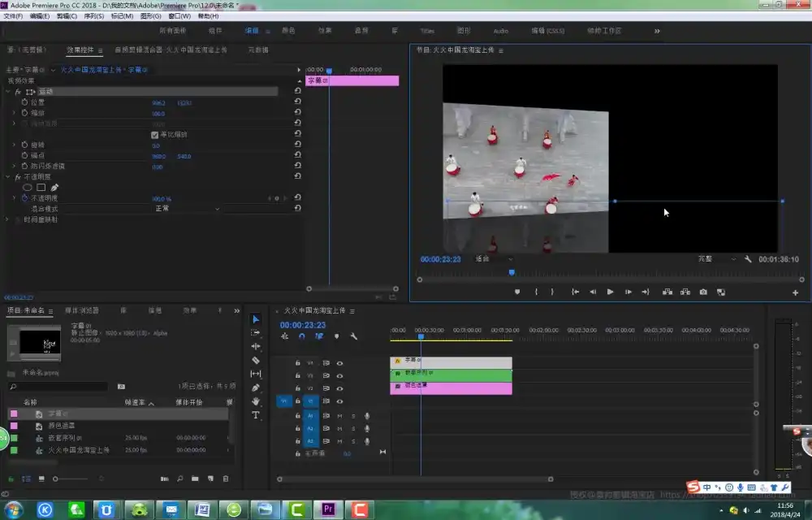Collapse the Motion effect properties

pyautogui.click(x=8, y=92)
